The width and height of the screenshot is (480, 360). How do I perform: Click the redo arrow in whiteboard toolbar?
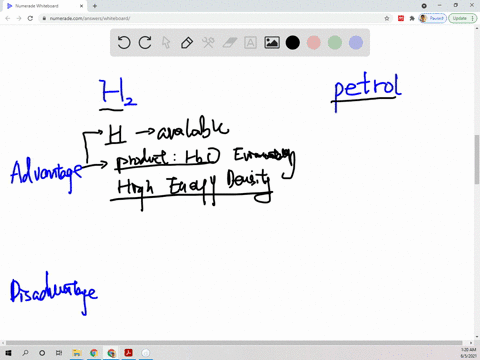click(x=145, y=43)
